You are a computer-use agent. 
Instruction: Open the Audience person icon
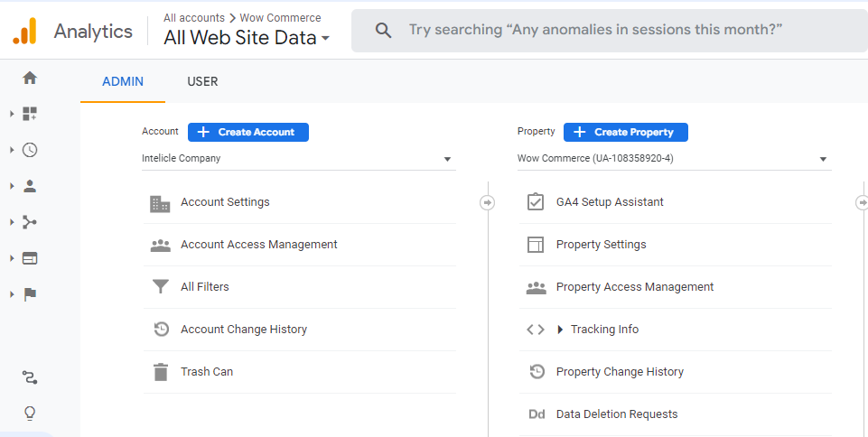click(x=30, y=186)
